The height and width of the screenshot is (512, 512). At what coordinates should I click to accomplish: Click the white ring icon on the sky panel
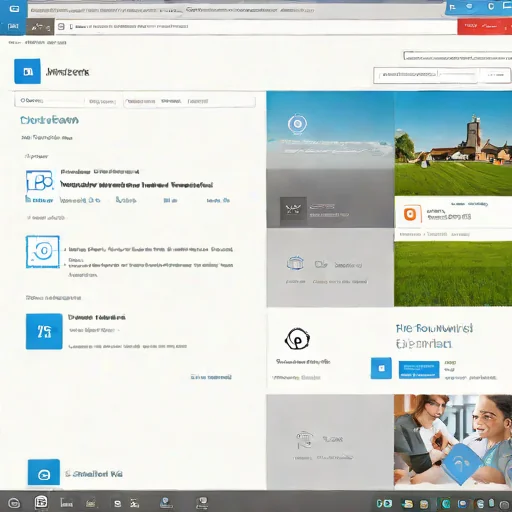(x=297, y=124)
